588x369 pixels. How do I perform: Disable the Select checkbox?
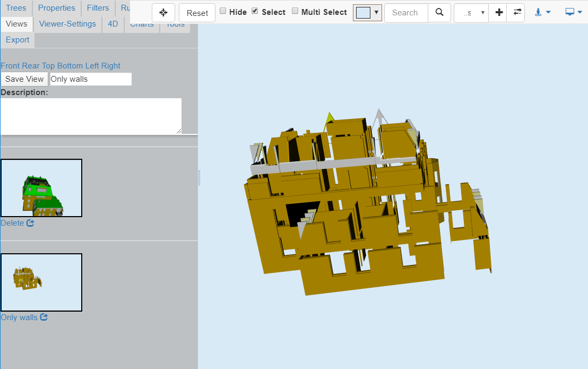254,11
